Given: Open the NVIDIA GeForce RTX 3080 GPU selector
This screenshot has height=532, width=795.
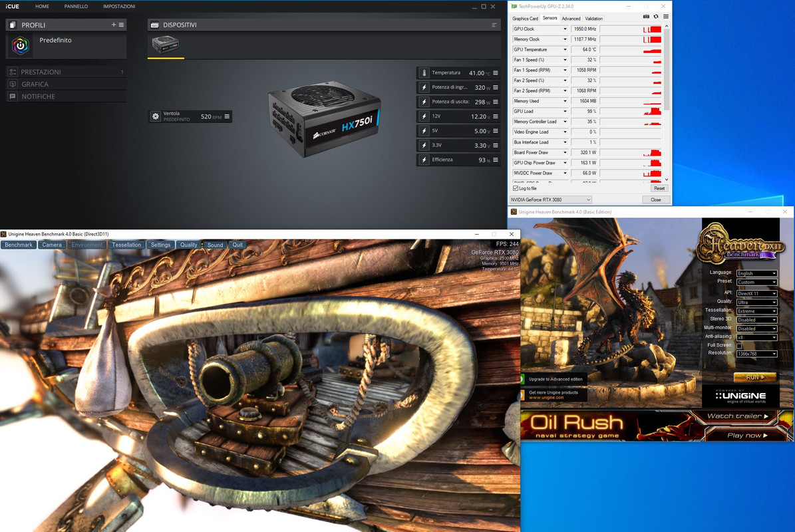Looking at the screenshot, I should [x=551, y=199].
